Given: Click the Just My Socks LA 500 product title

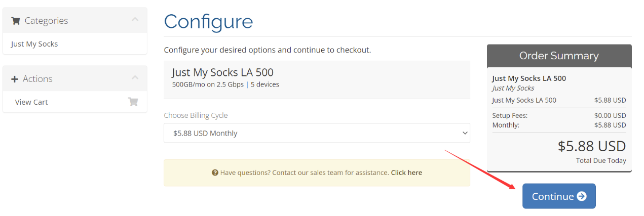Looking at the screenshot, I should [223, 72].
